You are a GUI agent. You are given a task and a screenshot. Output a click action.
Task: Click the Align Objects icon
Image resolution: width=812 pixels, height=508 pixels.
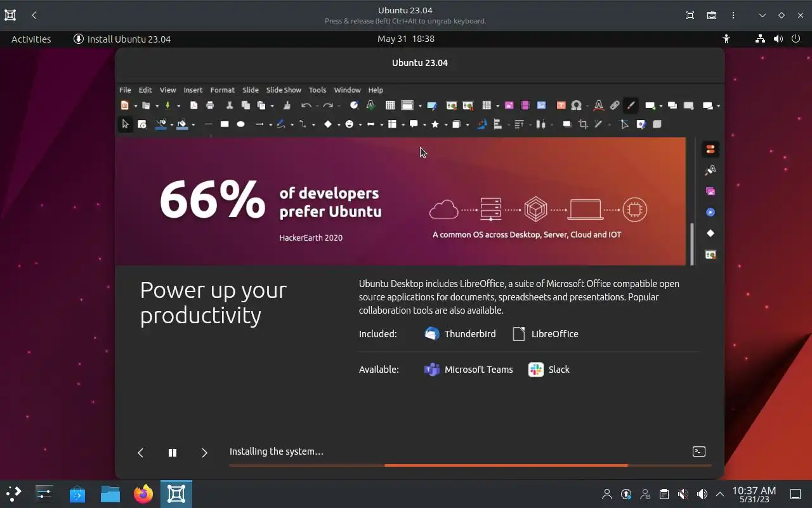click(x=497, y=124)
